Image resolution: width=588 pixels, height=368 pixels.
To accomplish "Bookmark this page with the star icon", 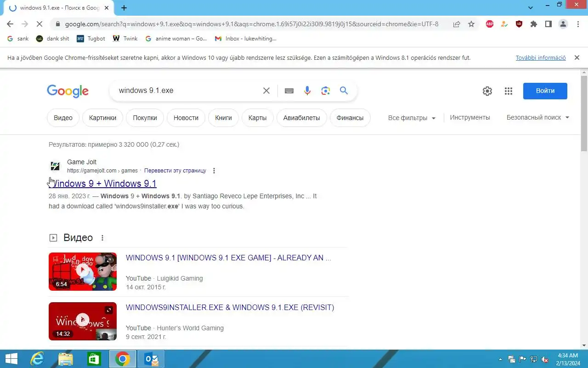I will 471,24.
